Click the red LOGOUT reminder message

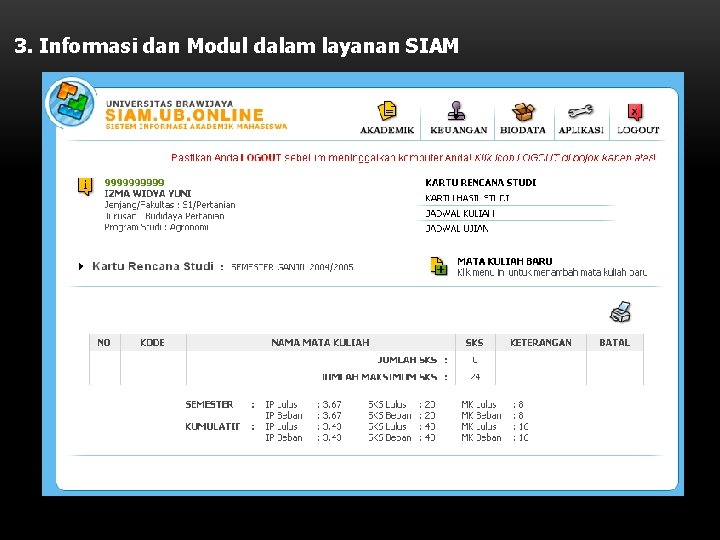pyautogui.click(x=413, y=158)
